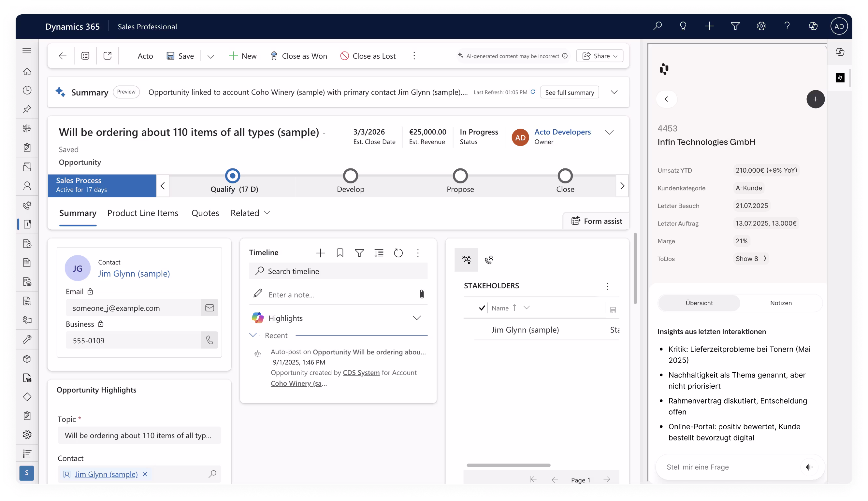
Task: Open CDS System link in timeline
Action: tap(361, 373)
